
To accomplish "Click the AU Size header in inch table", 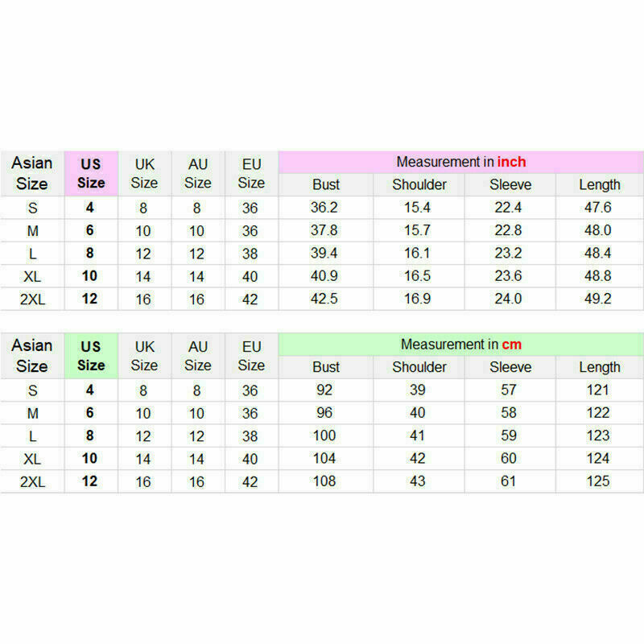I will point(198,173).
